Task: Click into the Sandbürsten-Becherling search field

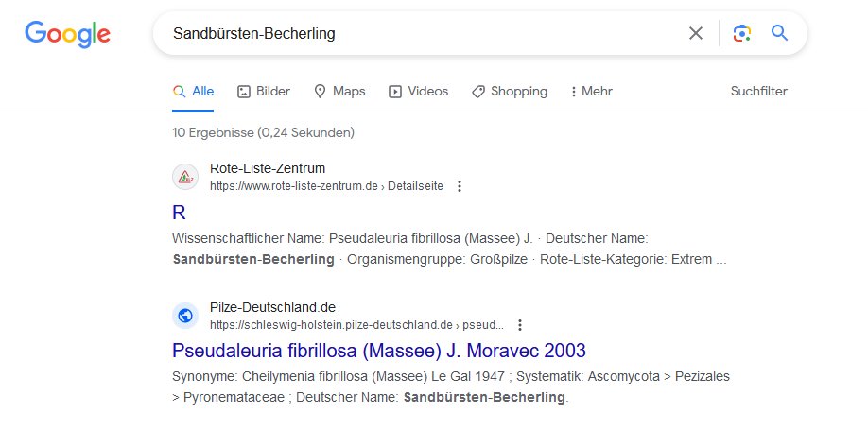Action: click(416, 34)
